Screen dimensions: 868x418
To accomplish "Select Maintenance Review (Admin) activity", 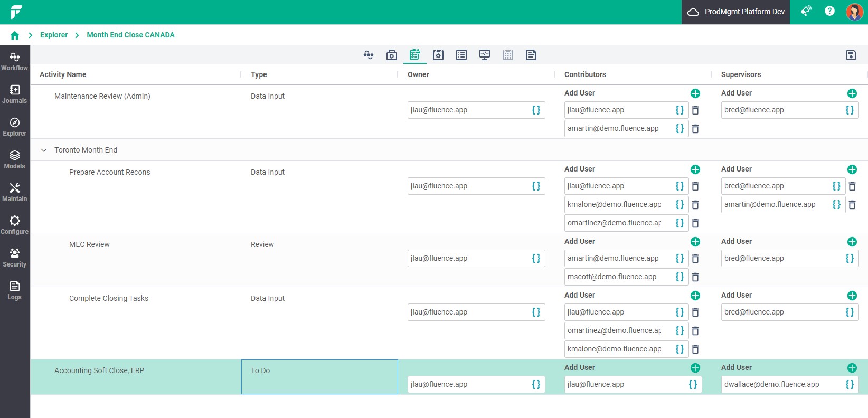I will point(102,96).
